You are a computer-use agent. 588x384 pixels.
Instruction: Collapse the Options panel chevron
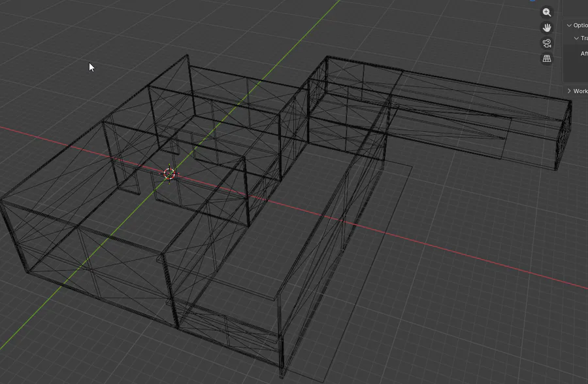569,25
